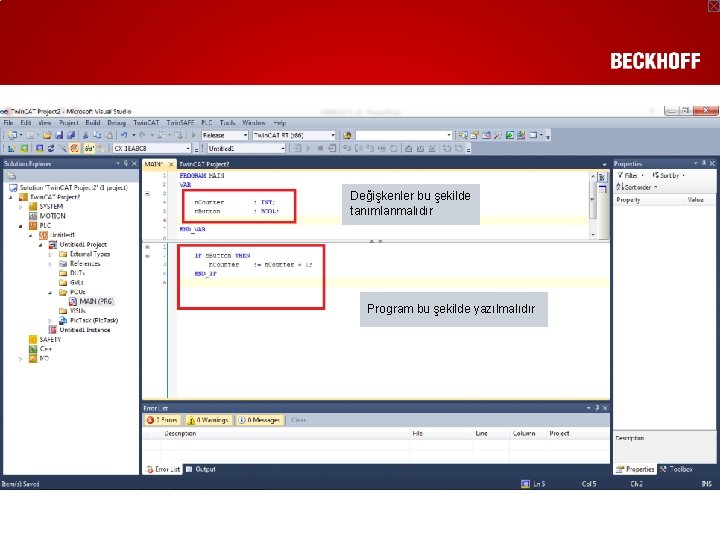Image resolution: width=720 pixels, height=540 pixels.
Task: Toggle the Messages filter in the Error List
Action: 259,420
